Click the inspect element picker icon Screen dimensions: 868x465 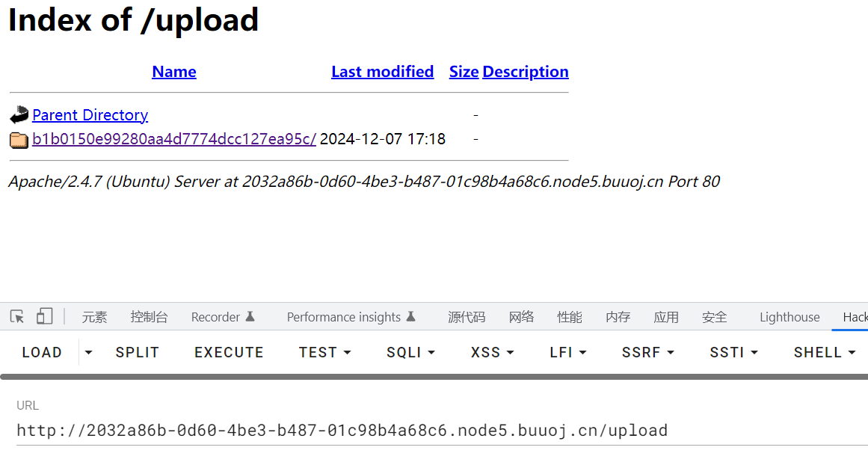tap(17, 317)
